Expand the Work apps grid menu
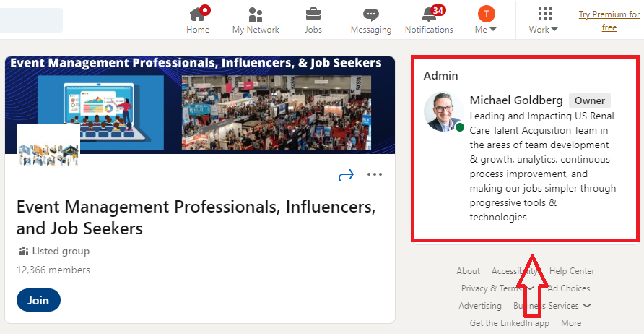 (x=544, y=20)
